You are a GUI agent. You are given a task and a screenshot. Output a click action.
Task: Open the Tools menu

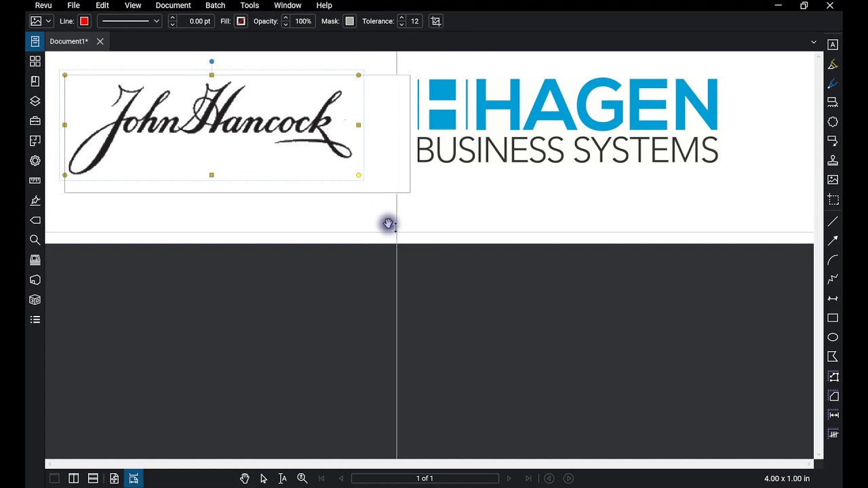tap(250, 5)
